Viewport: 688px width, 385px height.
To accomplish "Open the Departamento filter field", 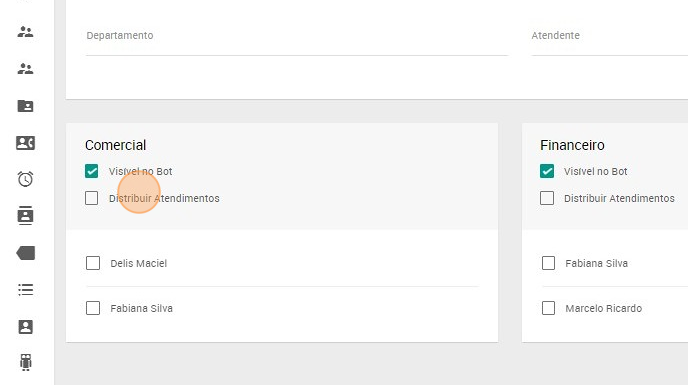I will pyautogui.click(x=297, y=40).
